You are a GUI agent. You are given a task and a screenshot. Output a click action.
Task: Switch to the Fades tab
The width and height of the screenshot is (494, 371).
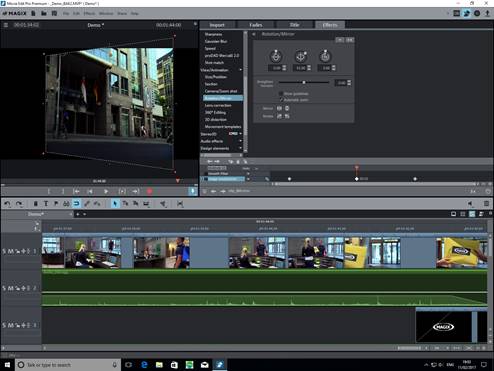256,25
